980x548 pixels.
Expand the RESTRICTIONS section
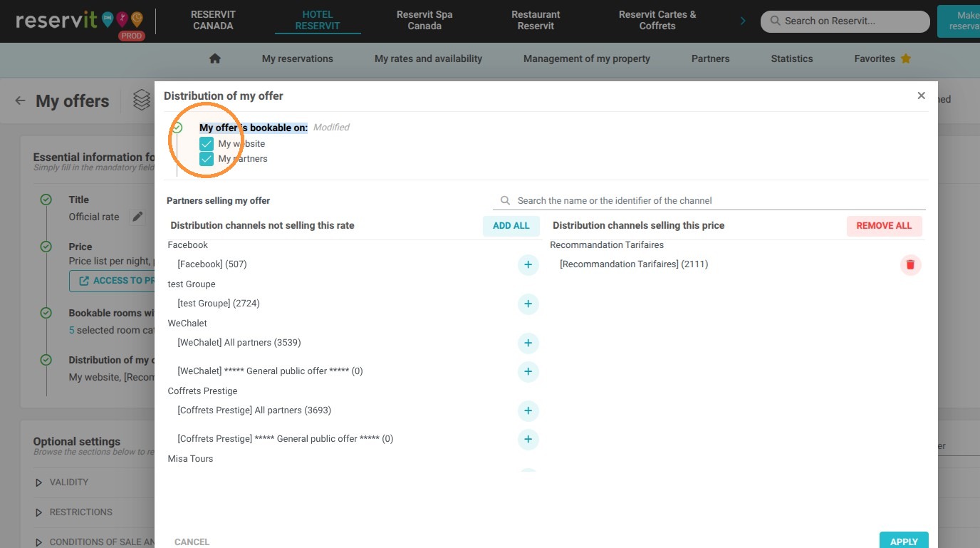click(74, 512)
